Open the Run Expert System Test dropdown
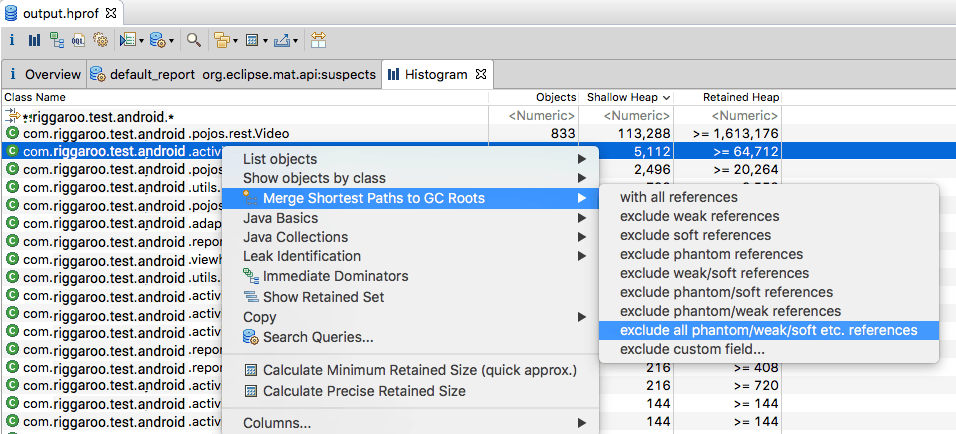 pyautogui.click(x=141, y=41)
